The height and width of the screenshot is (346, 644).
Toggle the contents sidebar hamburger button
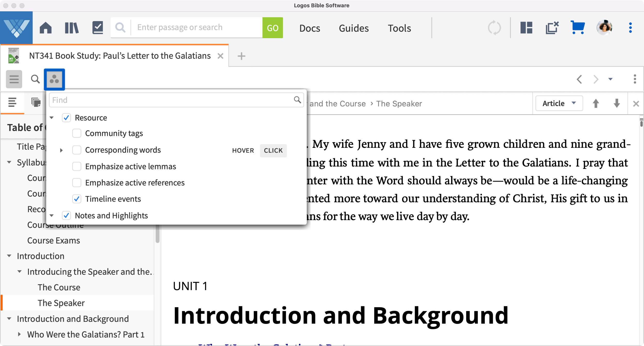click(x=14, y=79)
